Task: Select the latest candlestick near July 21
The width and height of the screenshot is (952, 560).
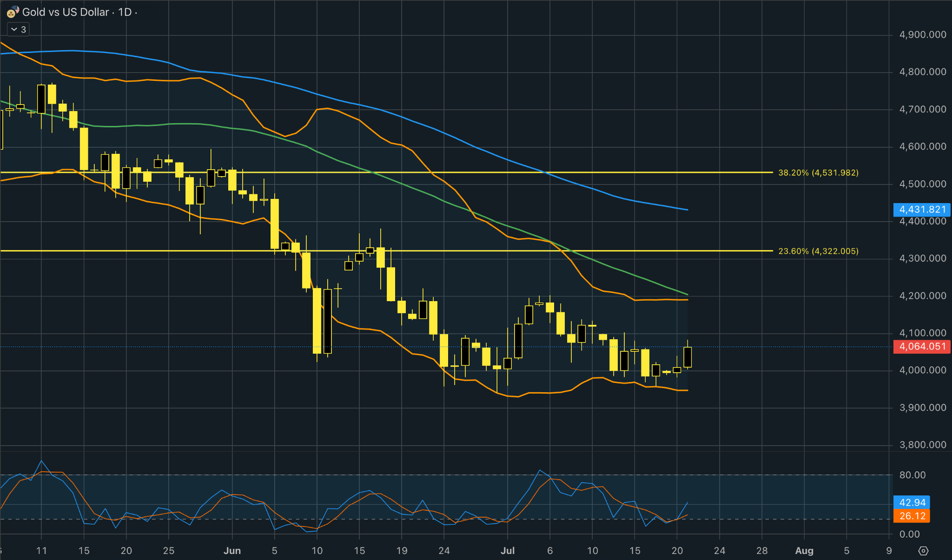Action: tap(688, 357)
